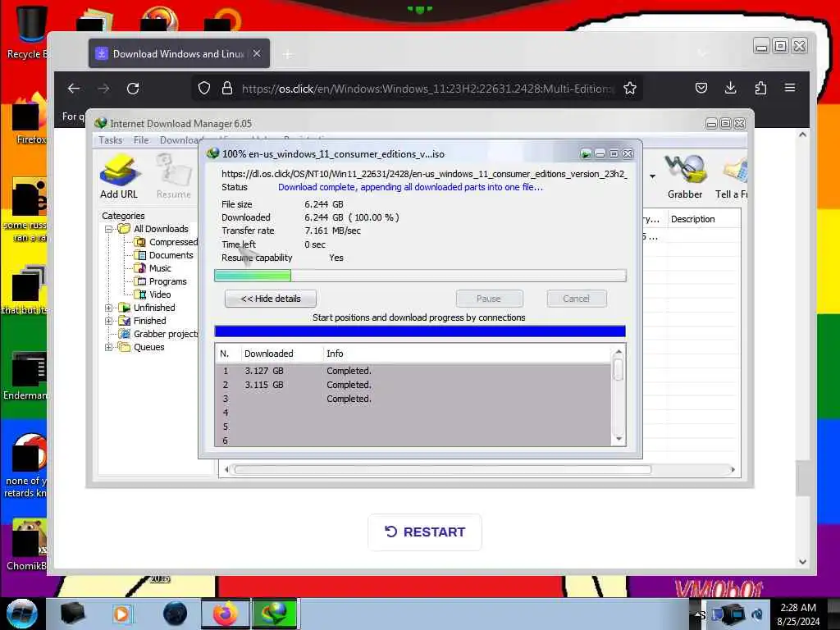
Task: Select connection row 1 with 3.127 GB
Action: (413, 371)
